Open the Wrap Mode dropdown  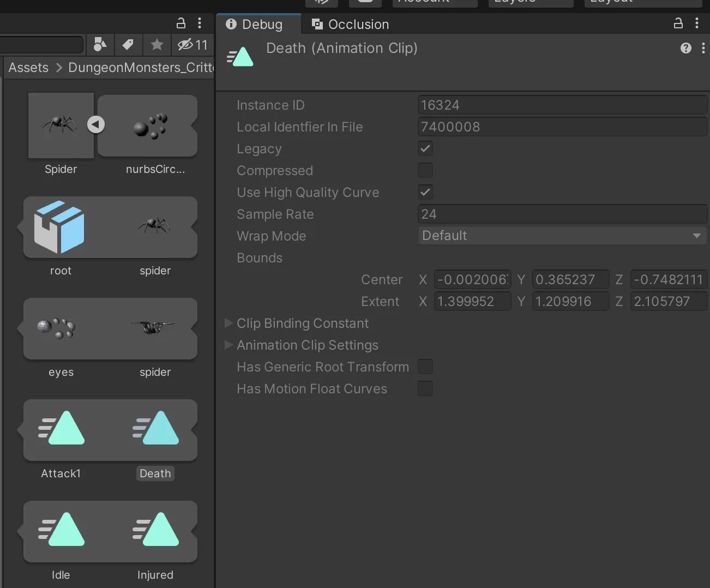click(563, 236)
